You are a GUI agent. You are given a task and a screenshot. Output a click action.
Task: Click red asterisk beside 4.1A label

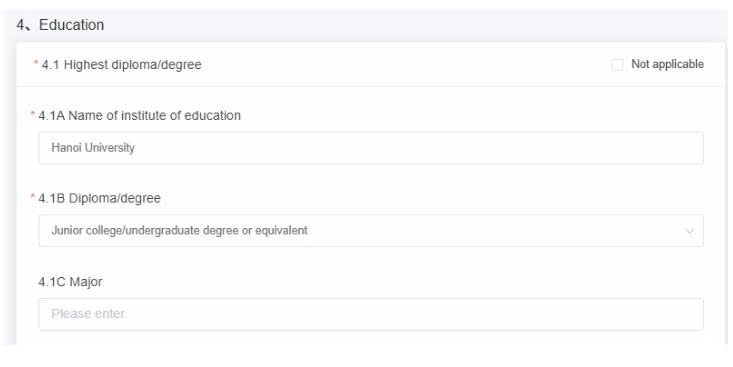33,114
